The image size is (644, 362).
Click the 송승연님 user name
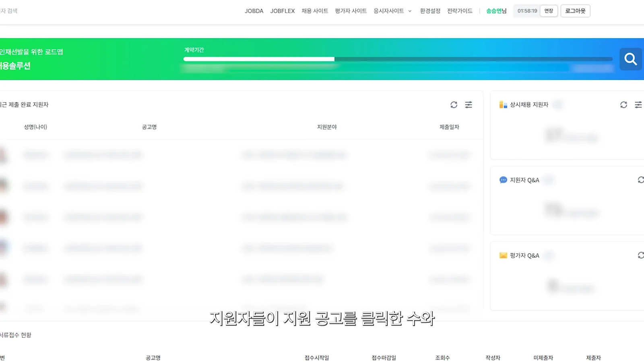496,11
